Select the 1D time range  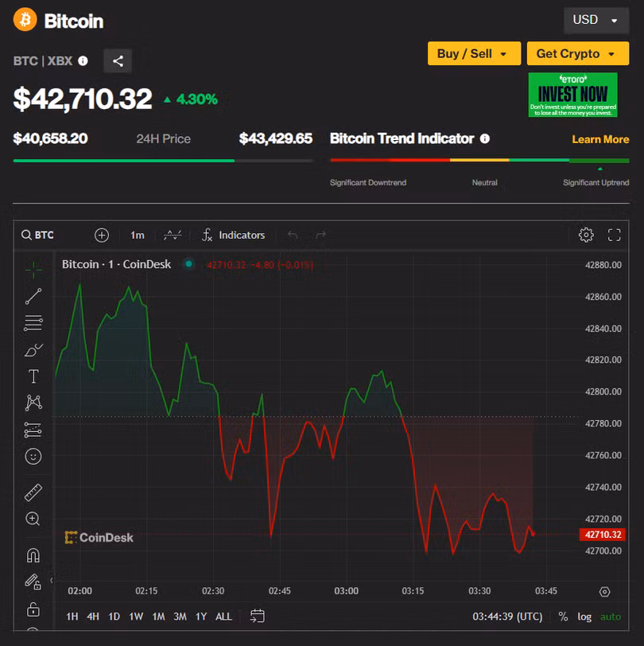114,617
